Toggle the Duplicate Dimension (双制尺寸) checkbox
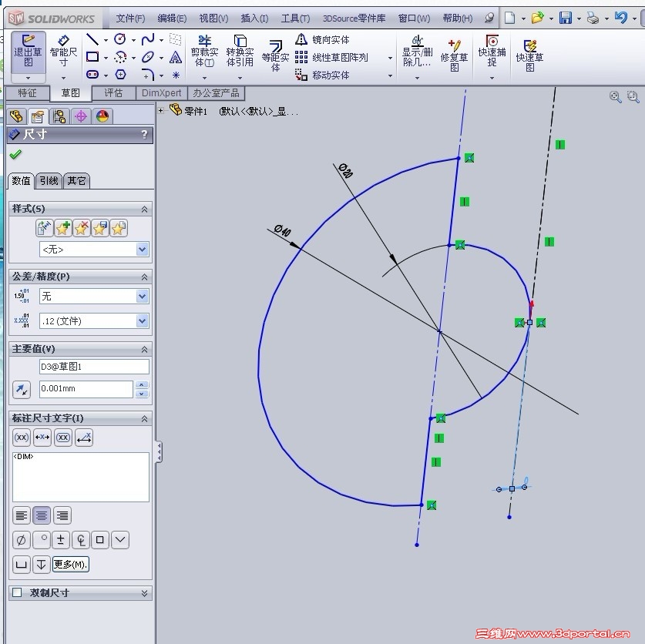Image resolution: width=645 pixels, height=644 pixels. pyautogui.click(x=17, y=592)
